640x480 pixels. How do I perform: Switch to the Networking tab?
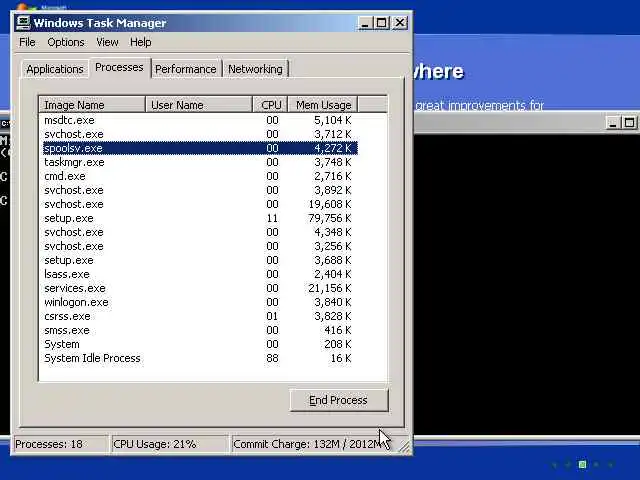pyautogui.click(x=256, y=69)
